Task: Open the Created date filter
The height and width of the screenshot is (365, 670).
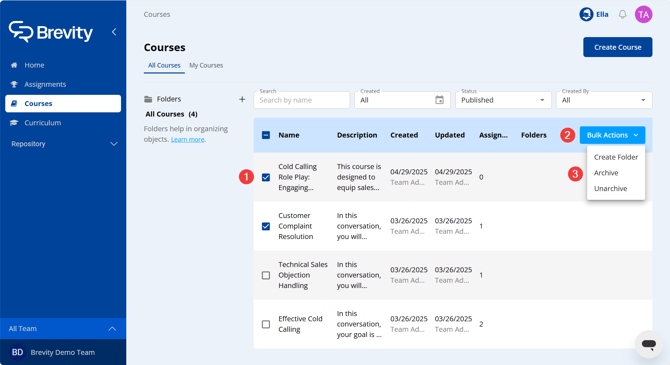Action: pos(402,100)
